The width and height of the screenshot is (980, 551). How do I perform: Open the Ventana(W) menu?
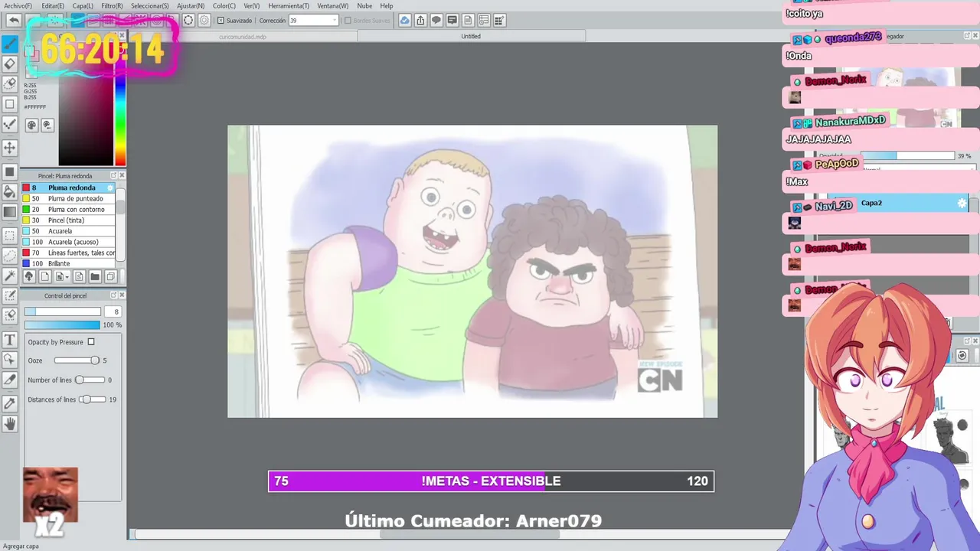[332, 5]
